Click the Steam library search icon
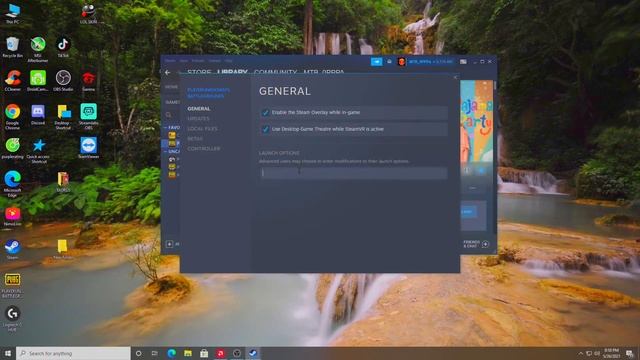 [x=169, y=116]
